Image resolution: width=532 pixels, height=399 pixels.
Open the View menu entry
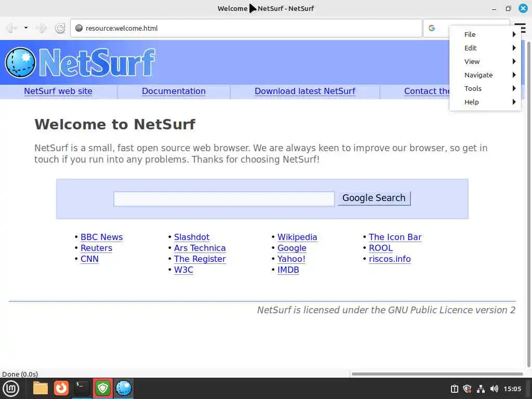485,61
